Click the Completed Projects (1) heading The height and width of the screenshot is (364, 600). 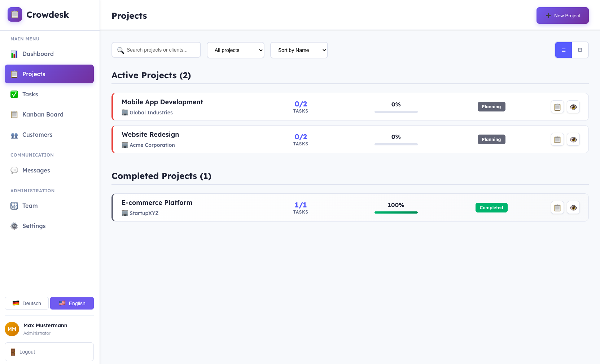pos(161,176)
